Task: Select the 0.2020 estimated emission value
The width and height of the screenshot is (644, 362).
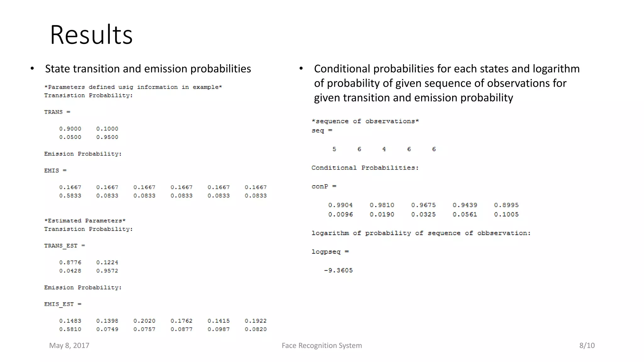Action: 144,321
